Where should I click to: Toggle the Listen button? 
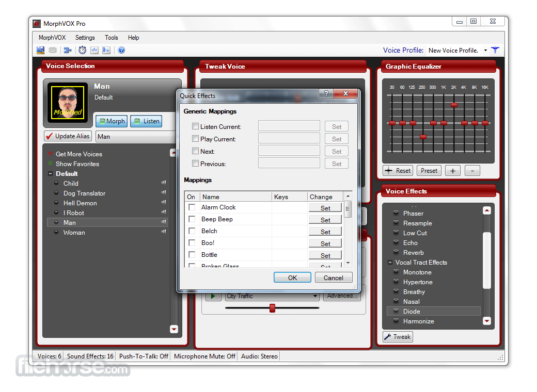tap(146, 121)
